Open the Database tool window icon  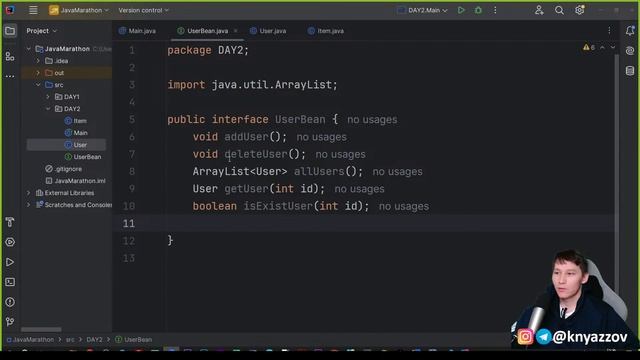pos(630,71)
